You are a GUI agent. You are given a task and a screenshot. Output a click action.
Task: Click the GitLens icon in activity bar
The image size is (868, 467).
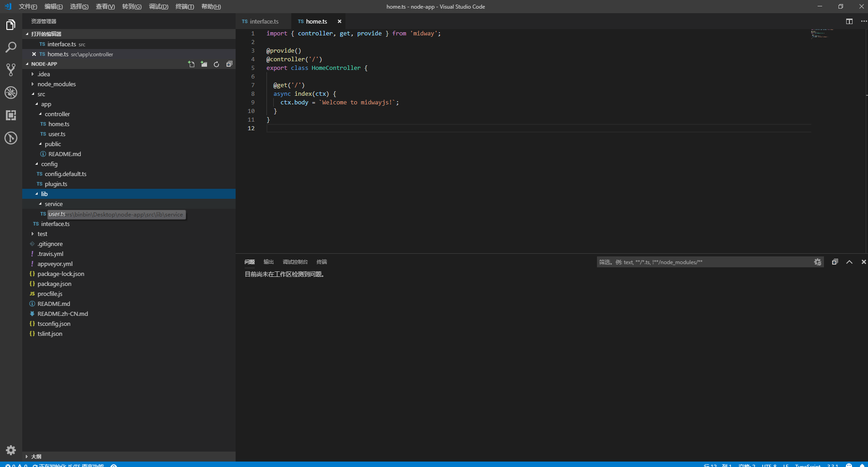coord(11,138)
